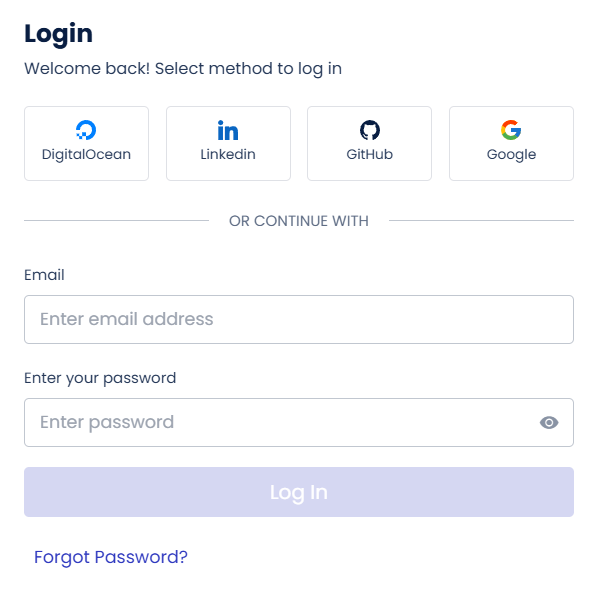Click the divider line left of "OR CONTINUE WITH"
The height and width of the screenshot is (593, 610).
coord(116,221)
